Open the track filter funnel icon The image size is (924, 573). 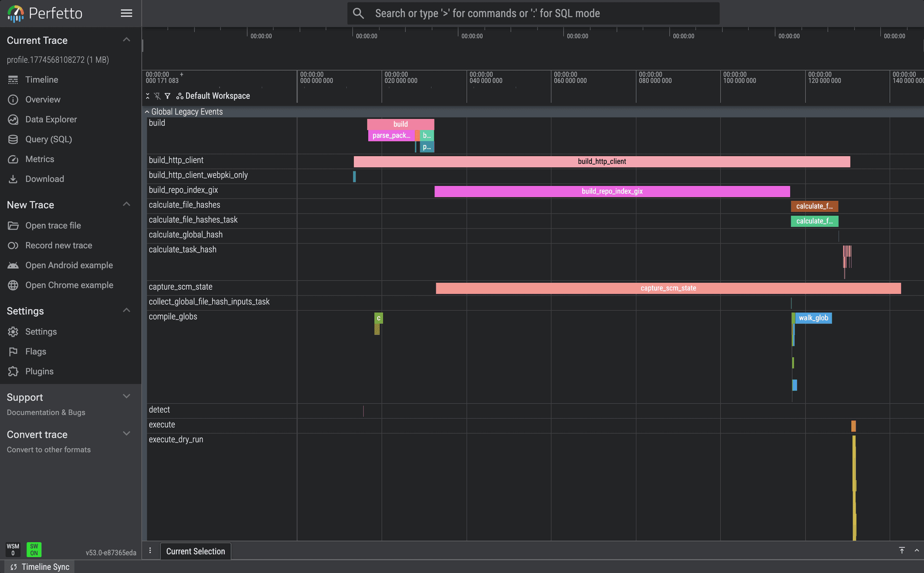(x=167, y=96)
